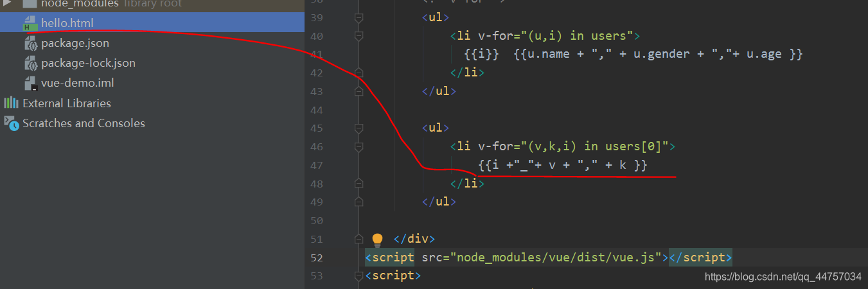Viewport: 868px width, 289px height.
Task: Collapse the script fold marker on line 53
Action: pyautogui.click(x=359, y=276)
